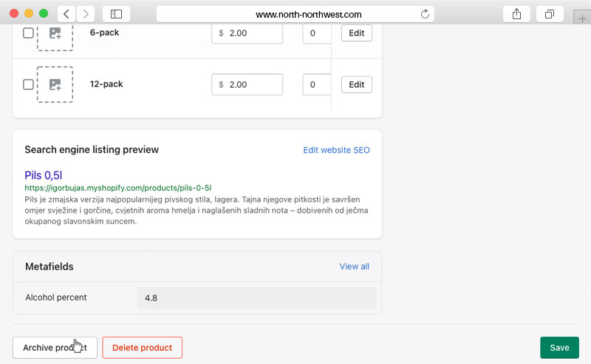Reload the page with refresh icon

(x=425, y=14)
